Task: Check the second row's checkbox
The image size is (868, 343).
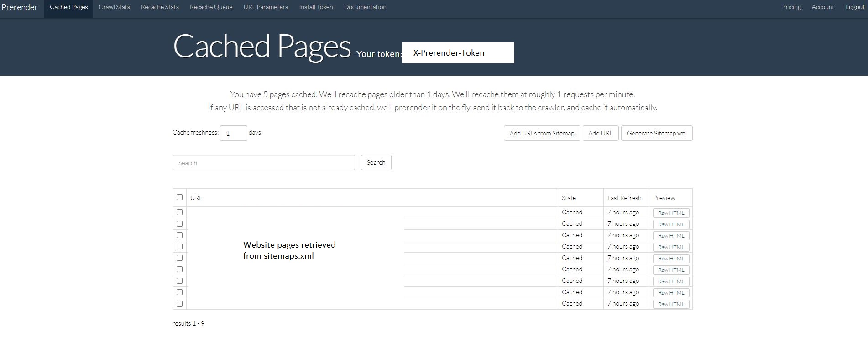Action: click(179, 224)
